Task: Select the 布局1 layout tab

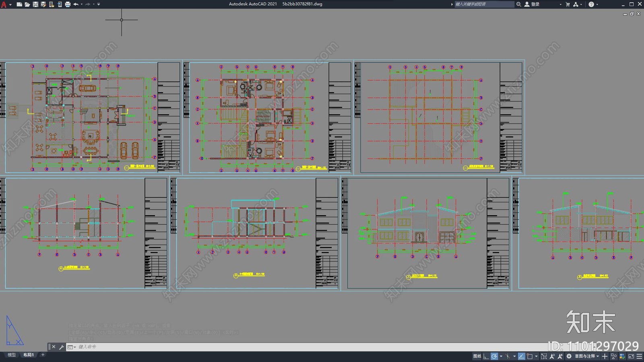Action: click(29, 355)
